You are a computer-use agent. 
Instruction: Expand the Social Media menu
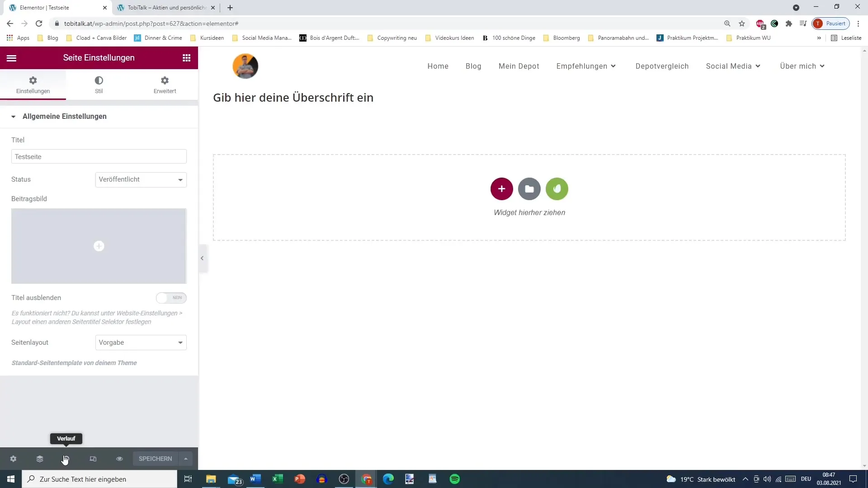pos(733,66)
